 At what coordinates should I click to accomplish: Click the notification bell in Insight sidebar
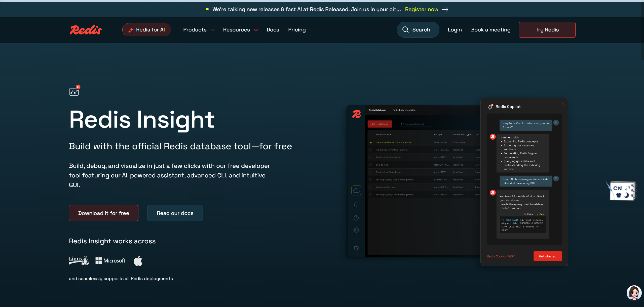[x=356, y=205]
